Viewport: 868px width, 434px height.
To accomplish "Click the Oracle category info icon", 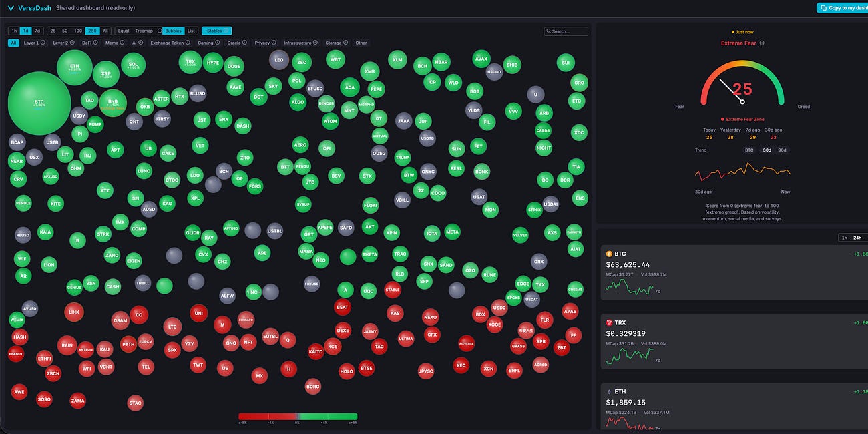I will click(244, 42).
